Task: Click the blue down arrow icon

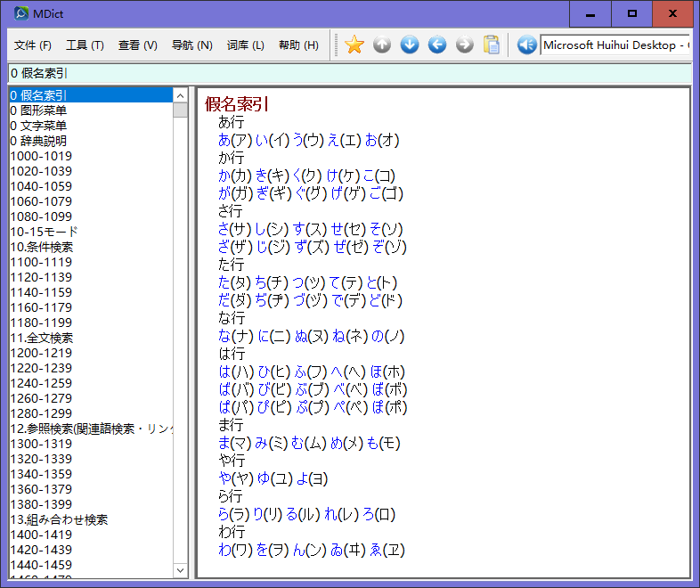Action: tap(410, 45)
